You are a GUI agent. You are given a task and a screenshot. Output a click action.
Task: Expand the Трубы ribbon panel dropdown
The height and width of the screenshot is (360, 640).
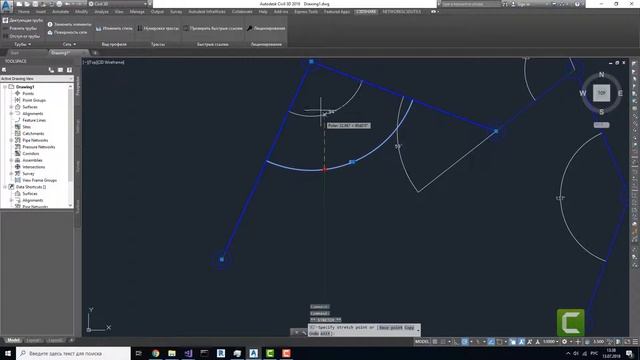(x=22, y=44)
